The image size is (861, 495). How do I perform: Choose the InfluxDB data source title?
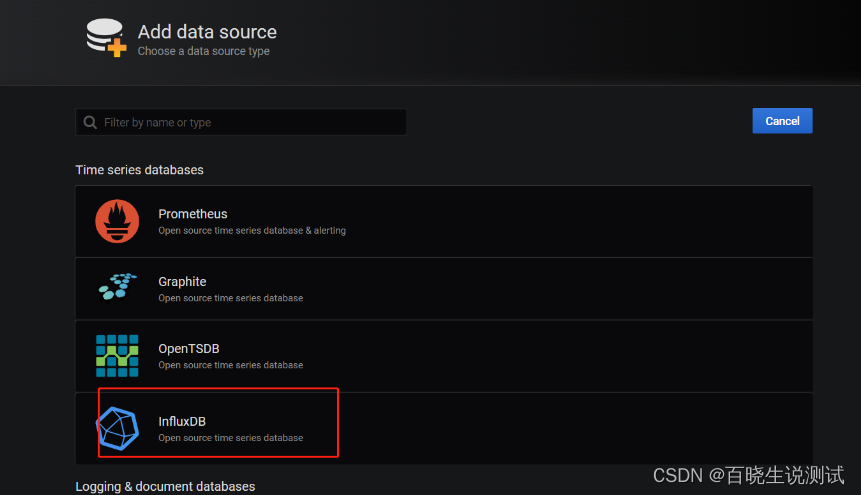182,421
